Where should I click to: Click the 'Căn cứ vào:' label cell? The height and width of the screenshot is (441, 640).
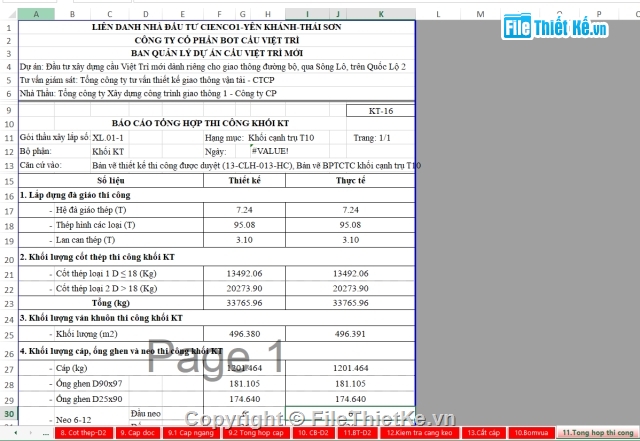(x=40, y=165)
